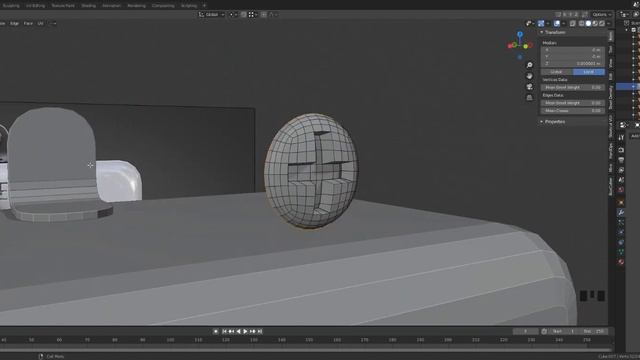Switch to the Shading workspace tab

point(89,6)
